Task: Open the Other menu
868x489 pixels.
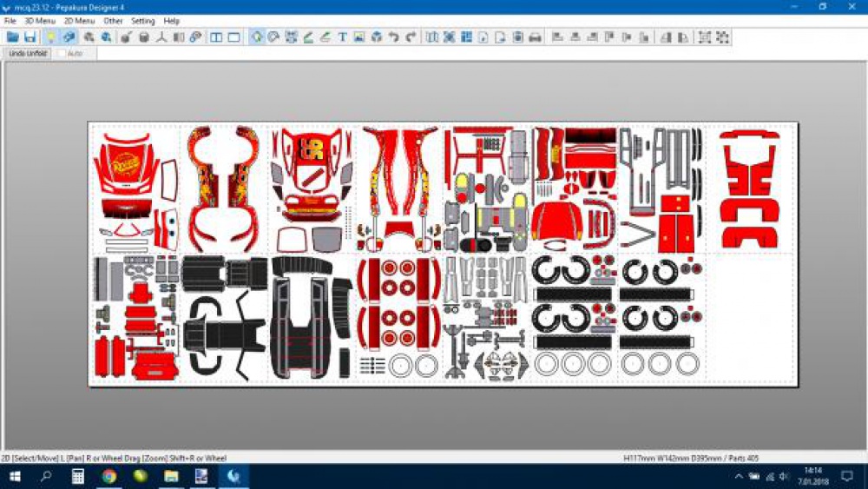Action: (113, 21)
